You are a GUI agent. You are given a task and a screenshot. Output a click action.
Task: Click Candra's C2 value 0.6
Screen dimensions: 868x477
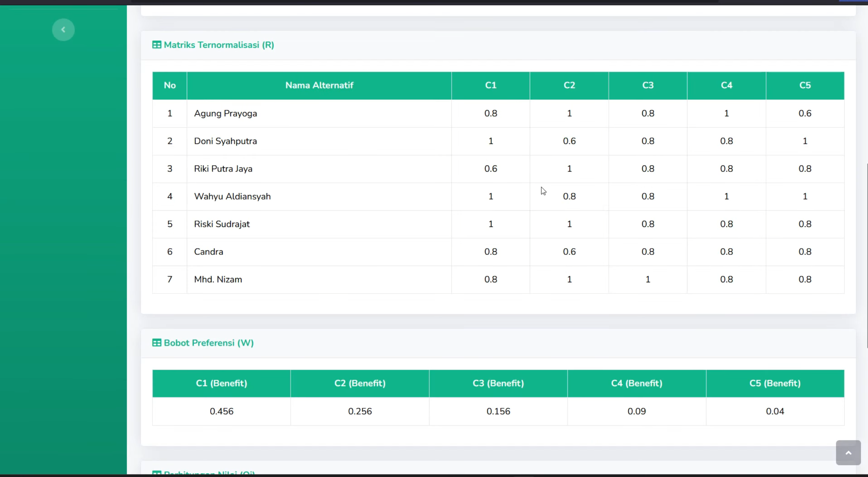tap(569, 252)
